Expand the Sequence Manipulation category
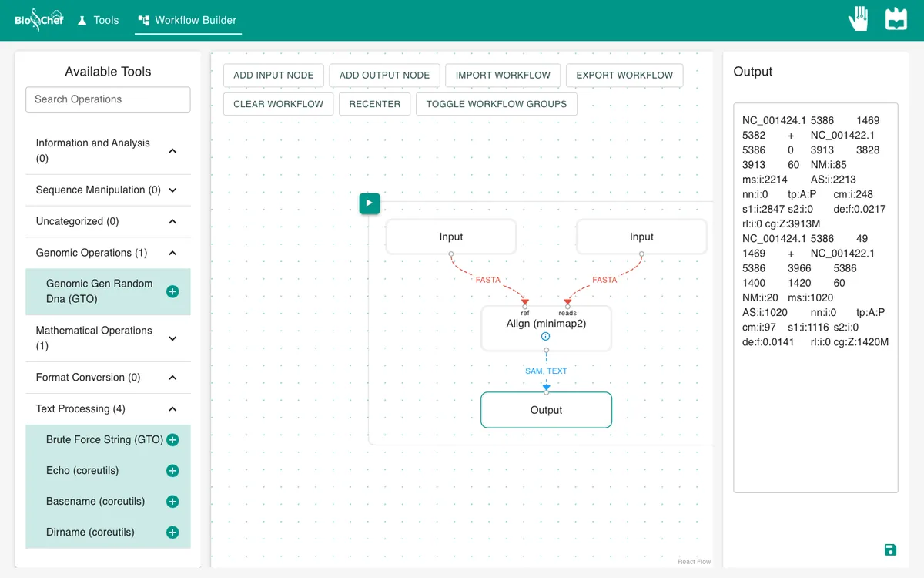This screenshot has width=924, height=578. [172, 190]
